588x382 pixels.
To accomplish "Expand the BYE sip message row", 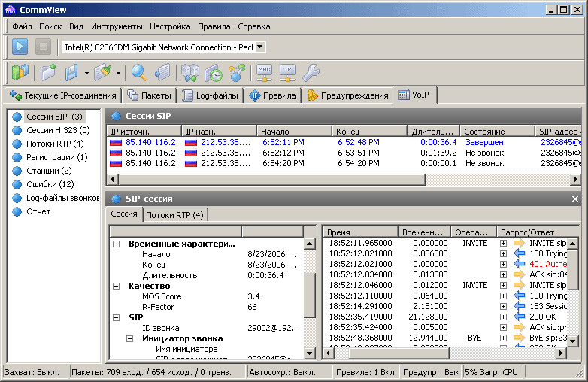I will coord(503,338).
